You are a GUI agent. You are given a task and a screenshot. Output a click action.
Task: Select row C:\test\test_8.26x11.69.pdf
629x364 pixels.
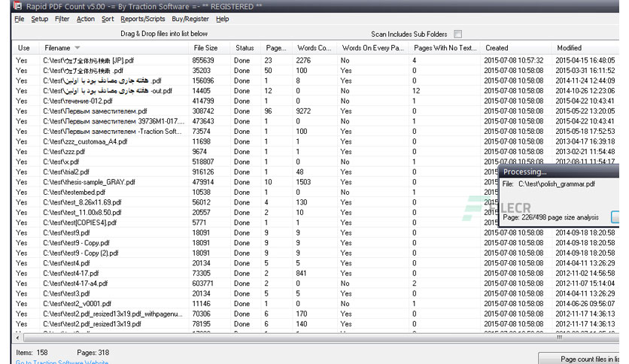[255, 202]
